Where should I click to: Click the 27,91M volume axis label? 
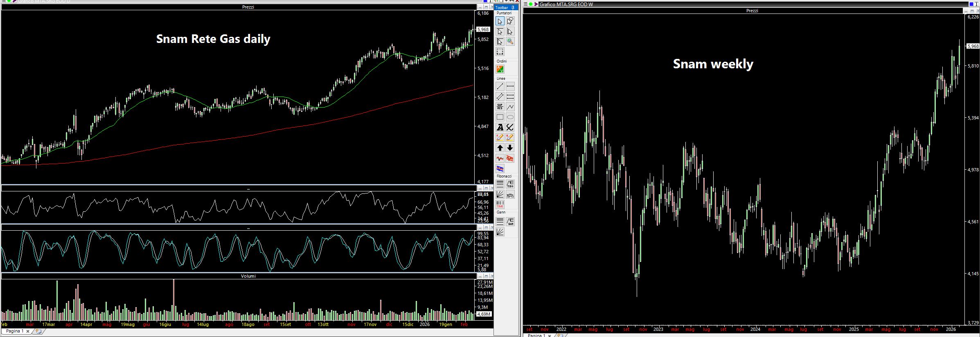[x=485, y=282]
